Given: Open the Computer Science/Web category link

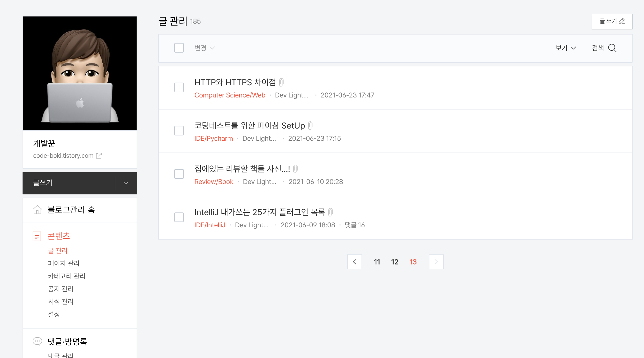Looking at the screenshot, I should [230, 95].
